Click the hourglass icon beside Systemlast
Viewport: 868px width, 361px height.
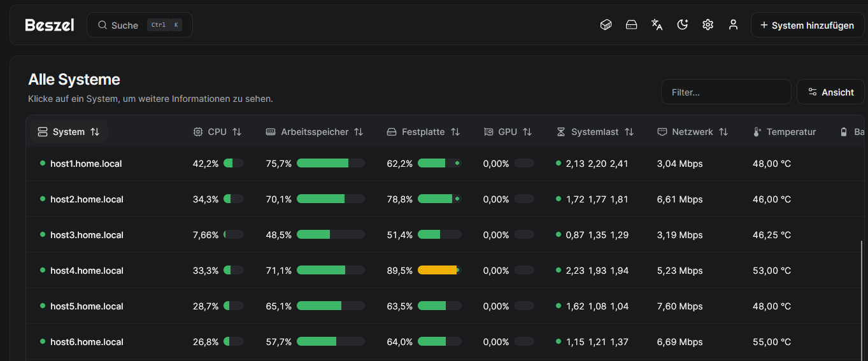pos(561,132)
